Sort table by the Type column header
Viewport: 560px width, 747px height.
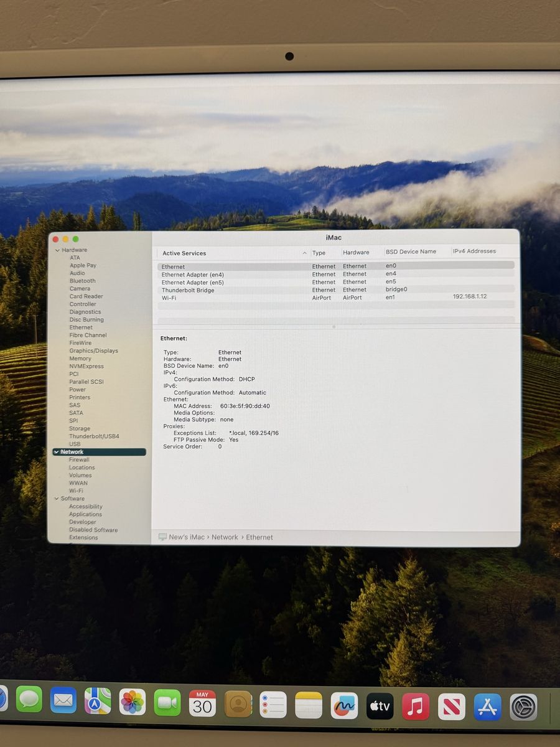tap(319, 253)
